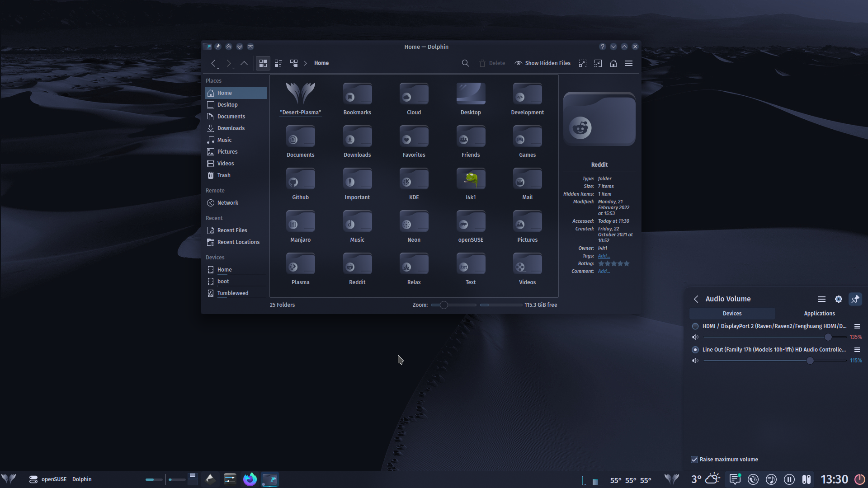Select the Cloud folder icon
This screenshot has height=488, width=868.
[414, 94]
